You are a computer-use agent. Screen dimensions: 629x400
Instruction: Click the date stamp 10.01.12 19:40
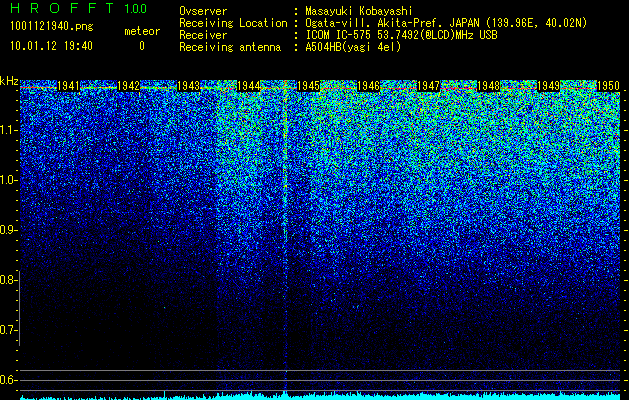(51, 46)
